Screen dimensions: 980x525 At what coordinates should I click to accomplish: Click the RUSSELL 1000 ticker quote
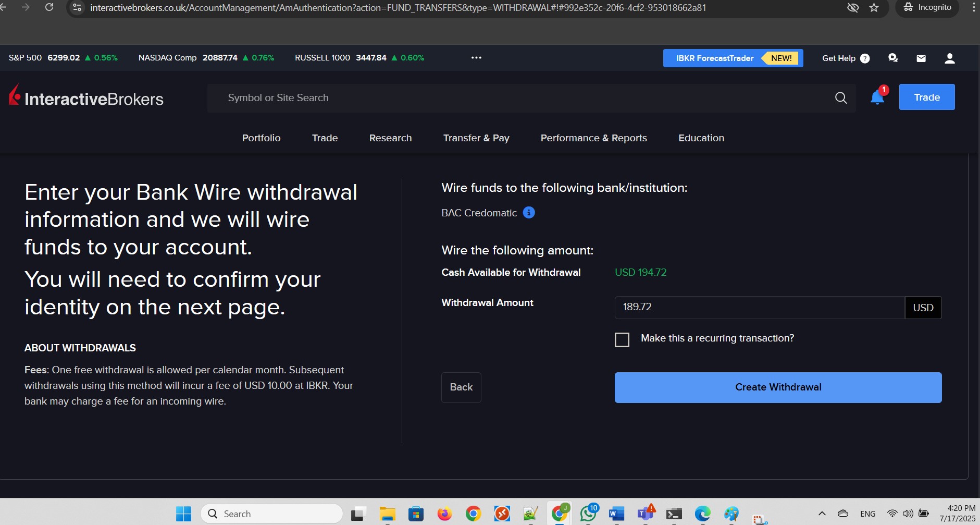(x=359, y=58)
